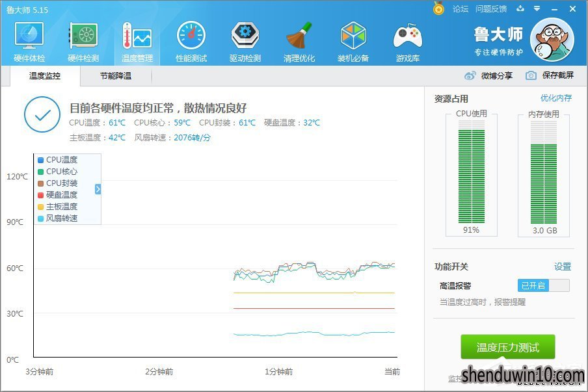Click the 硬盘温度 32℃ reading

pyautogui.click(x=292, y=123)
